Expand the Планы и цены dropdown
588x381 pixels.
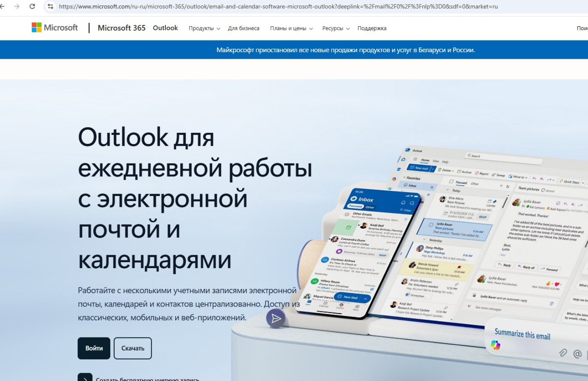coord(291,28)
